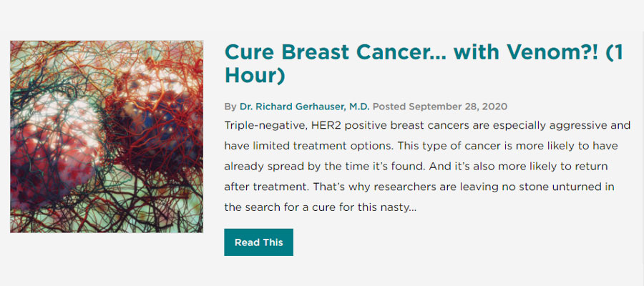Open the "Cure Breast Cancer... with Venom?!" headline
Screen dimensions: 644x286
click(424, 64)
